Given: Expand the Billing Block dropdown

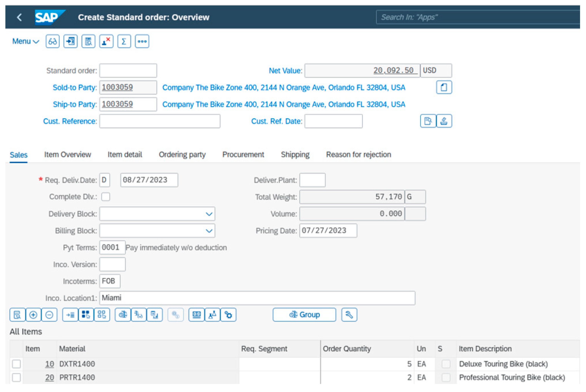Looking at the screenshot, I should click(x=209, y=231).
